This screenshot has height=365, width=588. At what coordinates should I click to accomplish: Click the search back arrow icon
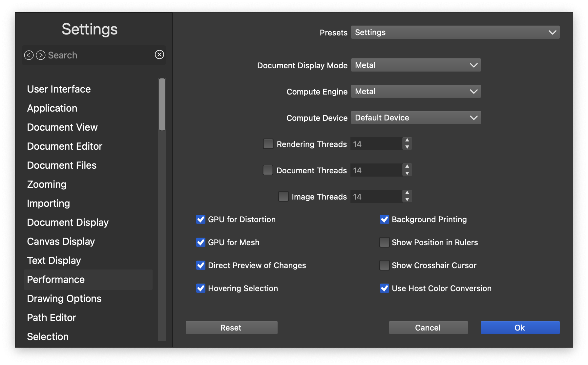click(29, 55)
